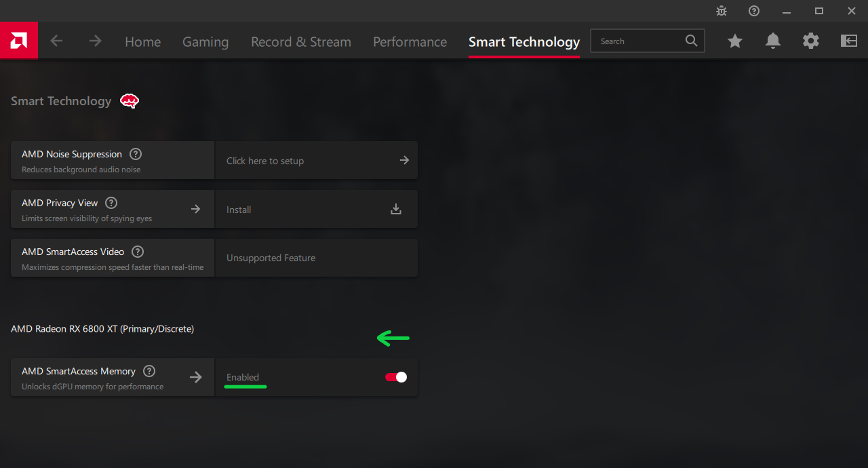
Task: Click 'Reduces background audio noise' description
Action: point(81,170)
